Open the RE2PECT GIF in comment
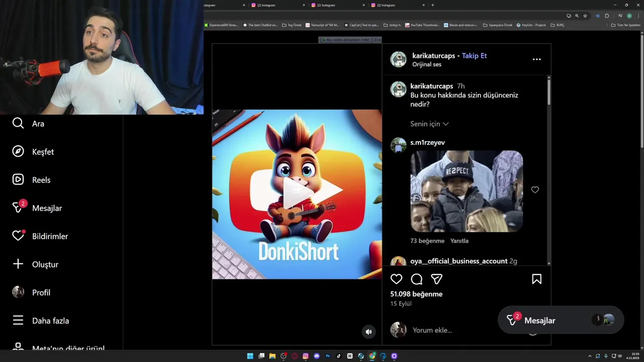 [x=467, y=191]
